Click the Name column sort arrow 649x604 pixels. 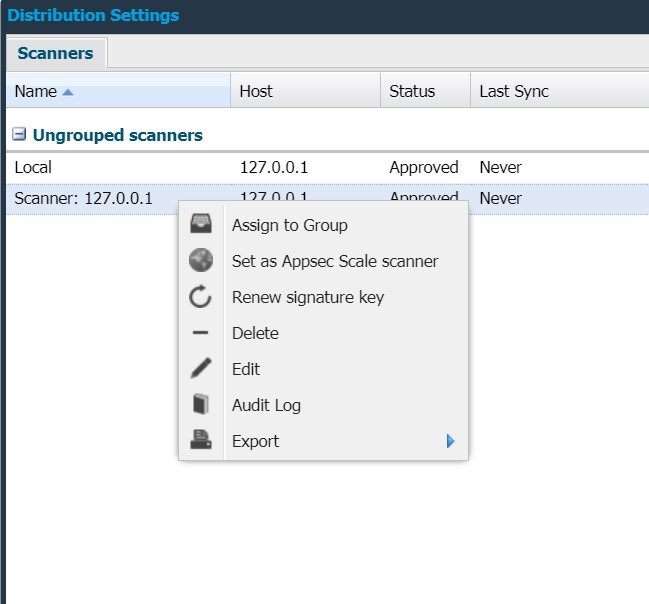coord(68,92)
